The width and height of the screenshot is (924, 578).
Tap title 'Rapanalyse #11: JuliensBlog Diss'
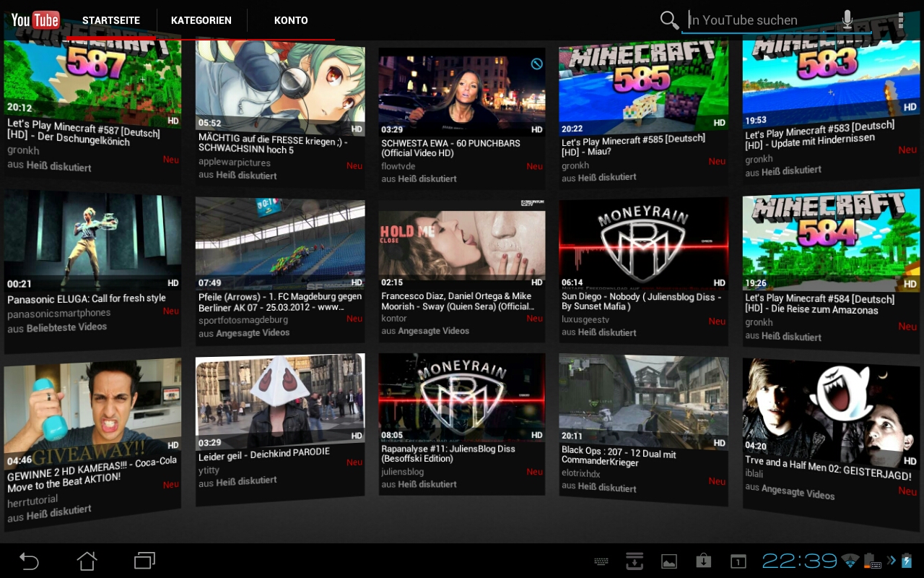[x=448, y=453]
